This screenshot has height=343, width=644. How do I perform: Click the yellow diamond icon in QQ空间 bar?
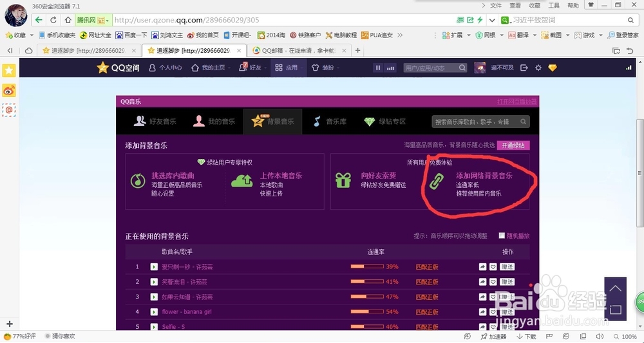[x=553, y=68]
